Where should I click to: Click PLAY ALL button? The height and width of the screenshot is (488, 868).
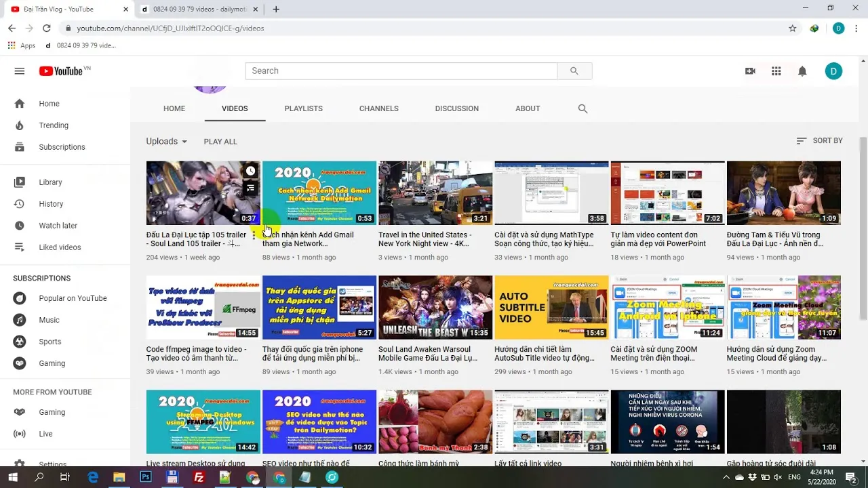[x=220, y=142]
